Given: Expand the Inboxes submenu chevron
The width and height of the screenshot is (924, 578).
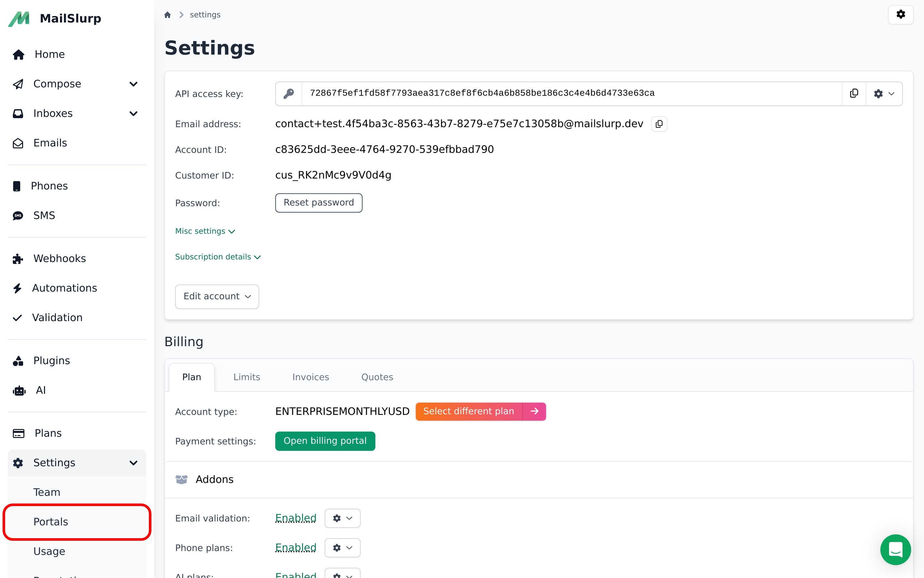Looking at the screenshot, I should click(x=133, y=114).
